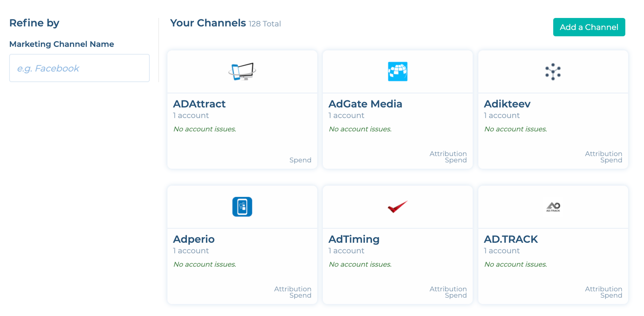Click "Attribution" label on Adikteev card

click(603, 154)
